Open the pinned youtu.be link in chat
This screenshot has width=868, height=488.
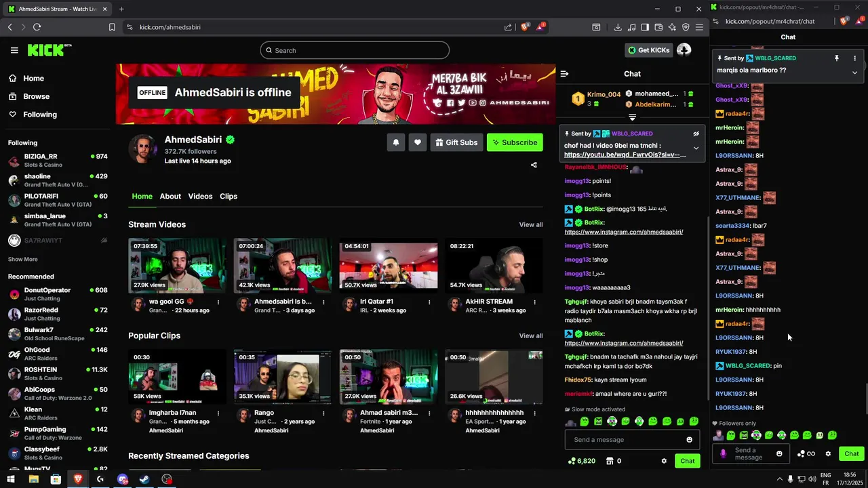coord(625,155)
